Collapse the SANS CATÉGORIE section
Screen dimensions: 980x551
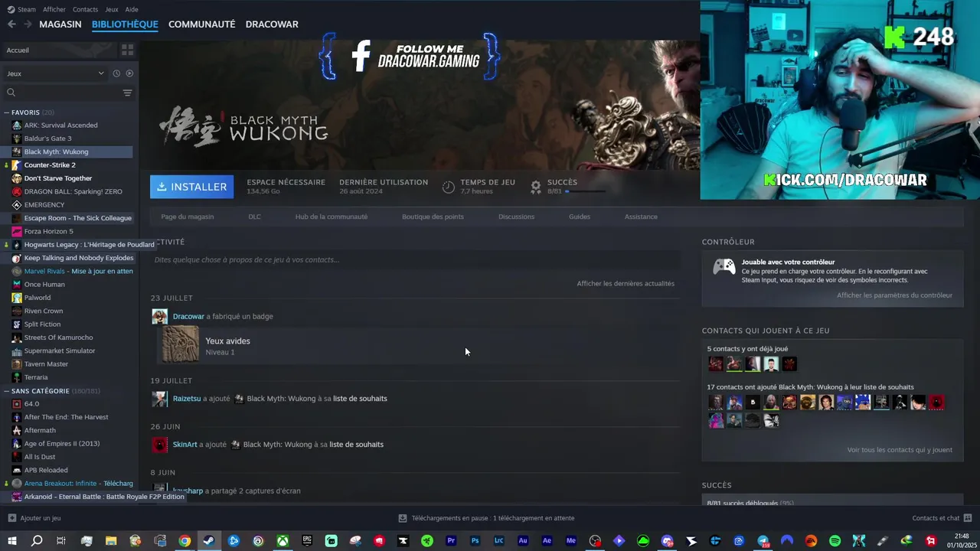tap(7, 391)
